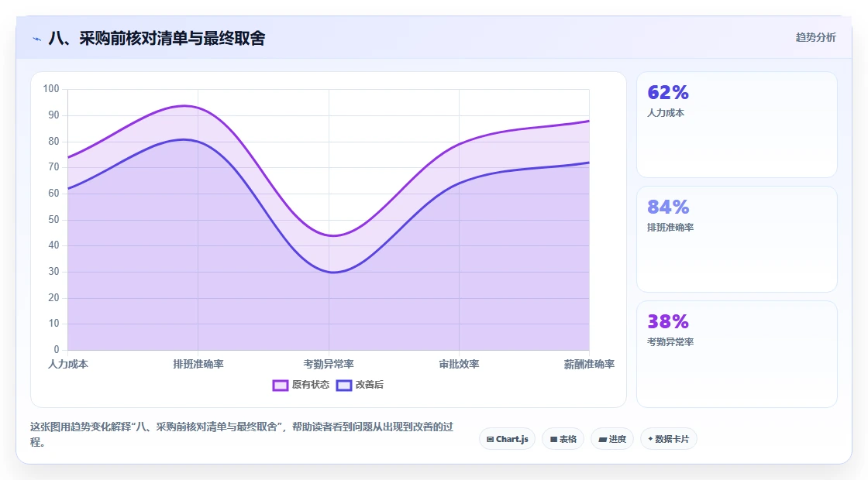Image resolution: width=868 pixels, height=480 pixels.
Task: Toggle the 改善后 legend item
Action: point(360,385)
